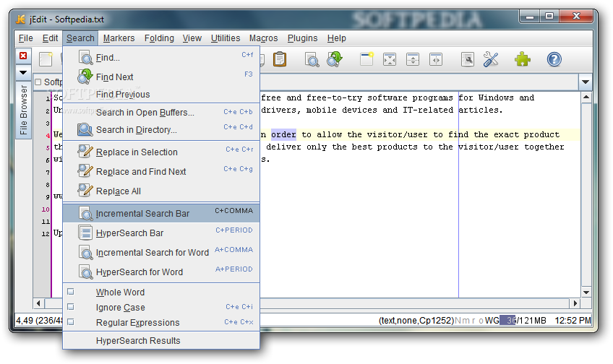The width and height of the screenshot is (613, 364).
Task: Click the New View toolbar icon
Action: point(366,59)
